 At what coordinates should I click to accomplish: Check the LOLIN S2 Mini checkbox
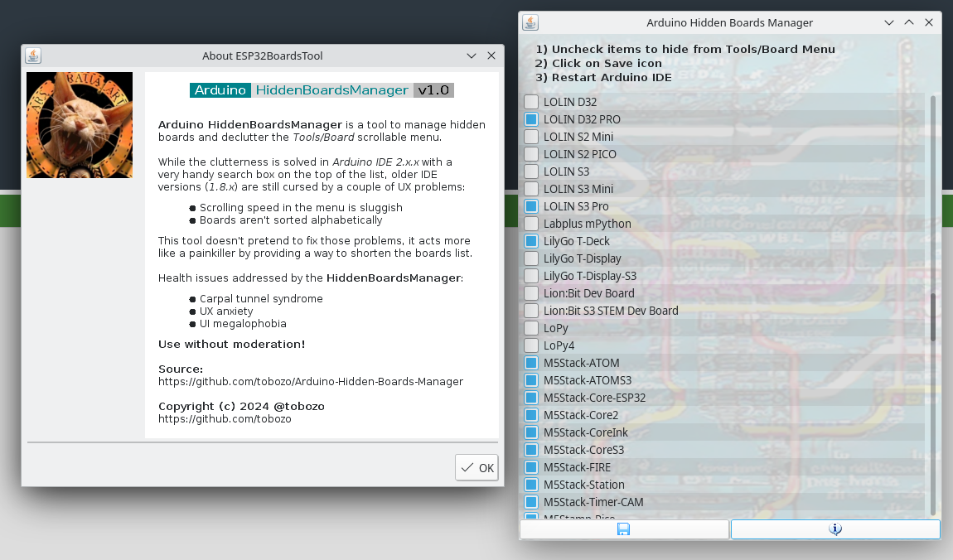[531, 137]
